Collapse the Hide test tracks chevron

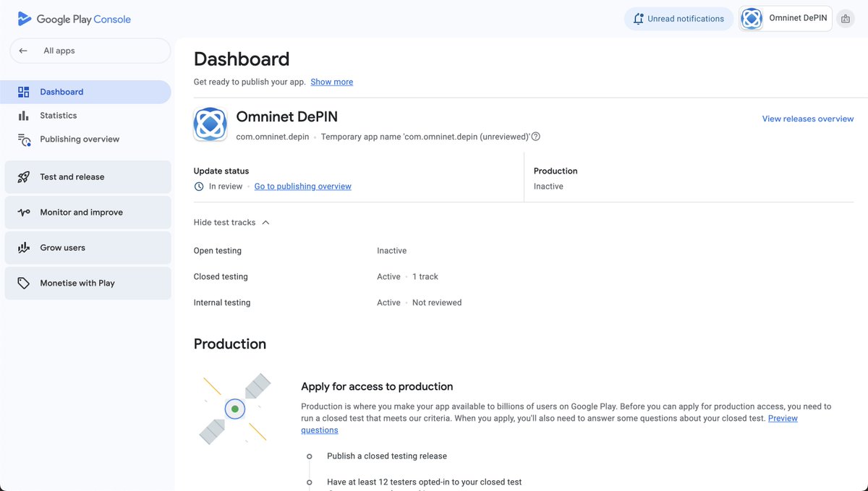265,223
